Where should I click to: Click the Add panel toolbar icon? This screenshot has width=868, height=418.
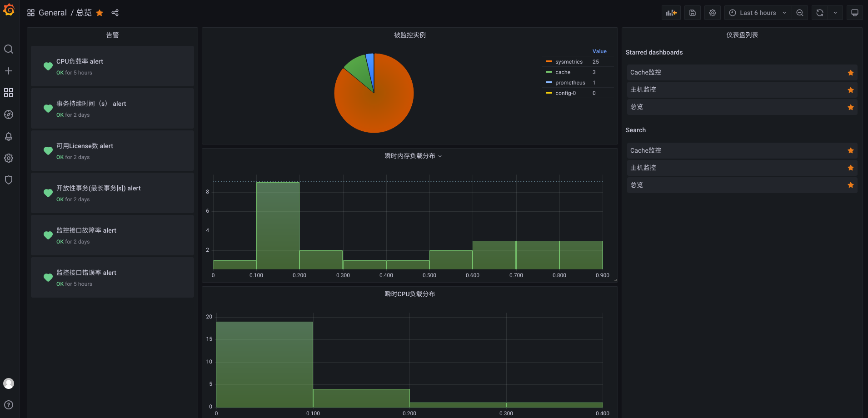(x=671, y=13)
